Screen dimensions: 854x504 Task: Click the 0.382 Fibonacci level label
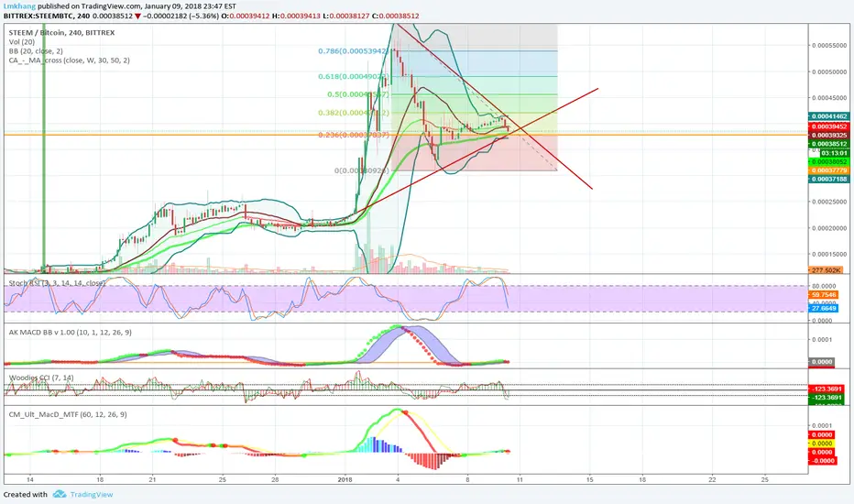click(354, 113)
